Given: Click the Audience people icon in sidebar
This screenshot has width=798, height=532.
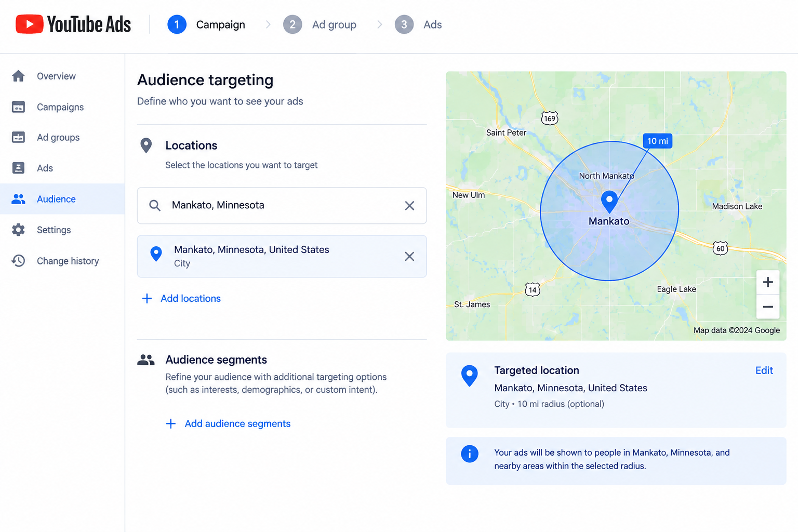Looking at the screenshot, I should [18, 199].
